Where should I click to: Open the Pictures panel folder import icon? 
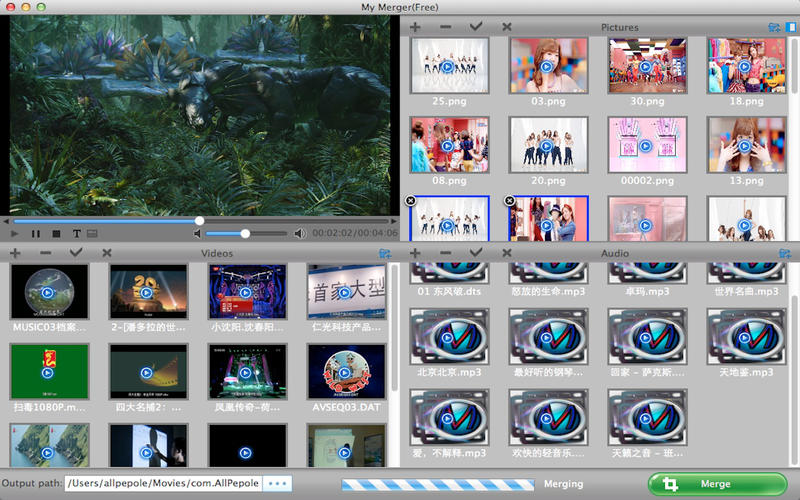click(774, 27)
